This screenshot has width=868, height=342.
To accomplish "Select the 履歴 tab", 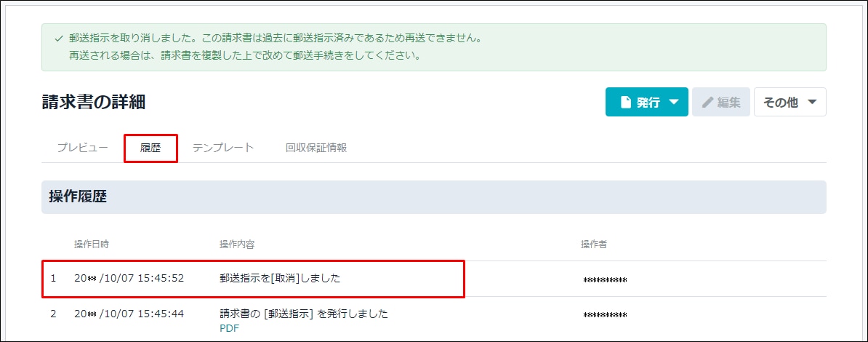I will pyautogui.click(x=150, y=148).
